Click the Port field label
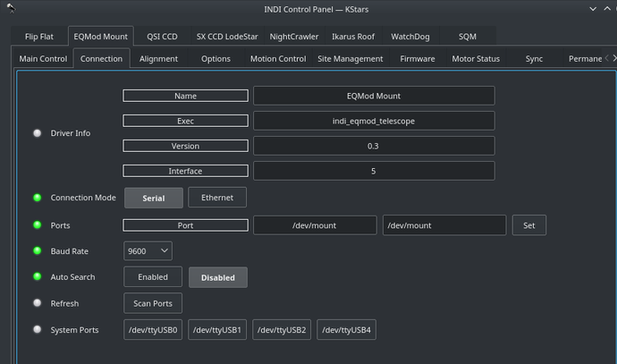The height and width of the screenshot is (364, 617). pyautogui.click(x=185, y=225)
